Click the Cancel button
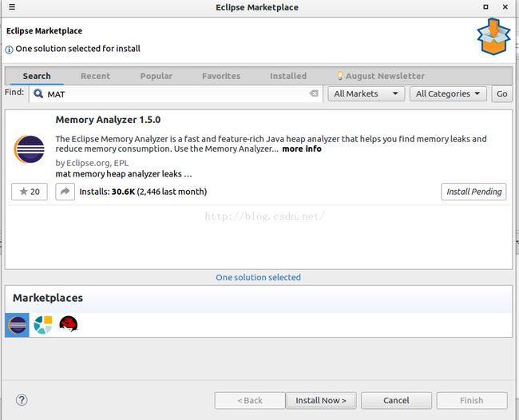 pyautogui.click(x=396, y=401)
